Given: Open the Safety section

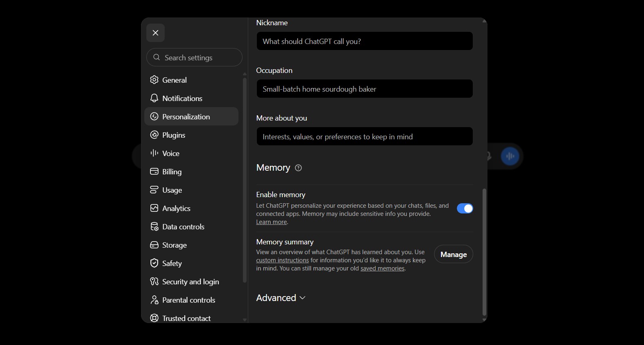Looking at the screenshot, I should pos(191,263).
